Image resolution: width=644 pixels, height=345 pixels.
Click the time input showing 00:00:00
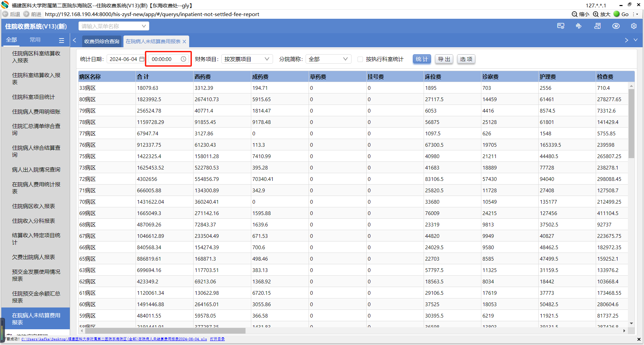click(x=168, y=59)
